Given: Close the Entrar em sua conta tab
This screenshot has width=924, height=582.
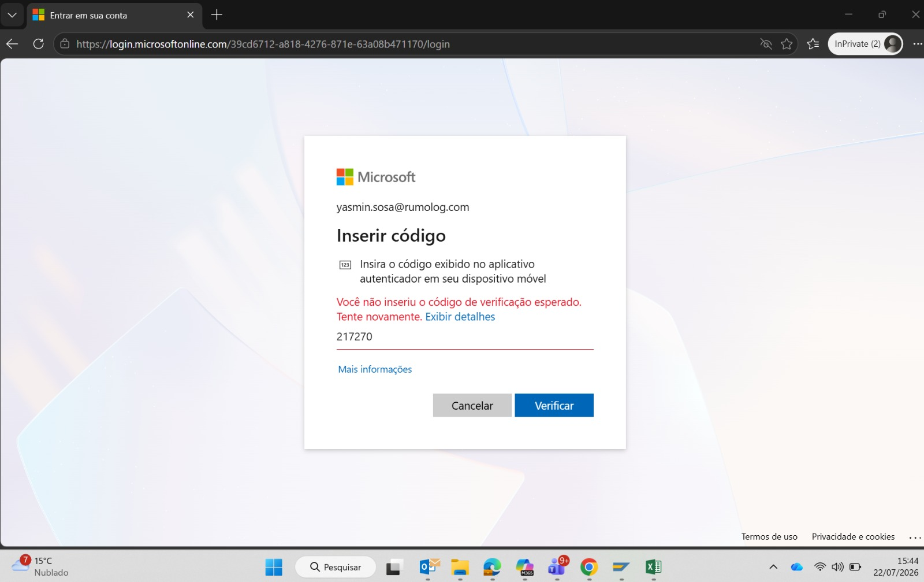Looking at the screenshot, I should pos(191,15).
